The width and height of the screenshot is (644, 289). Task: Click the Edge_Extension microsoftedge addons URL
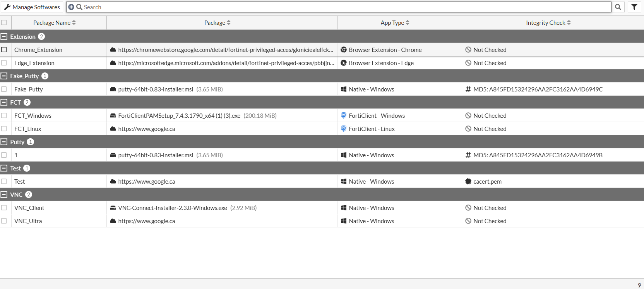coord(226,63)
